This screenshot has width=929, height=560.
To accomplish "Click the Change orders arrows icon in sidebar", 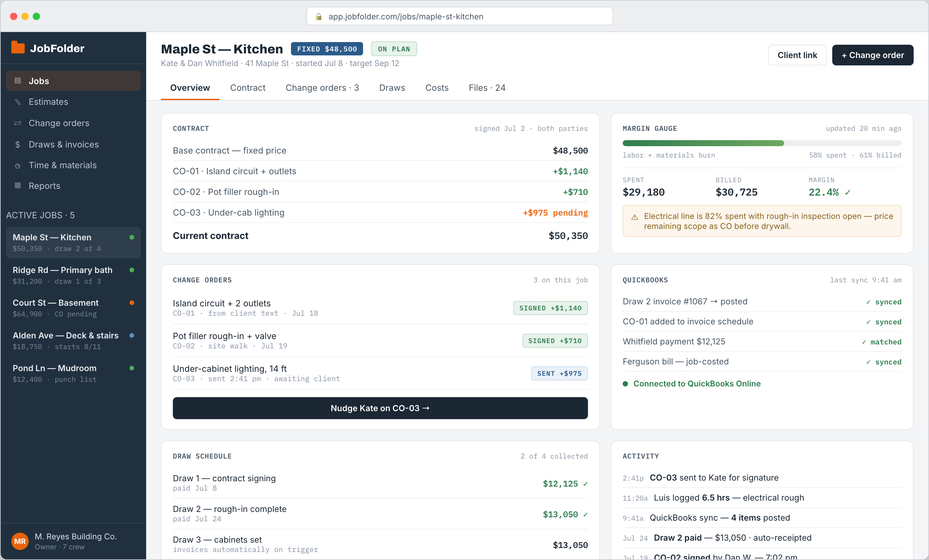I will coord(17,123).
